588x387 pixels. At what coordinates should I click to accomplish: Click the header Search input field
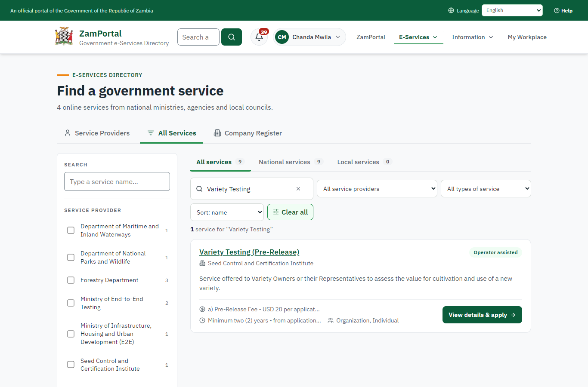(198, 37)
